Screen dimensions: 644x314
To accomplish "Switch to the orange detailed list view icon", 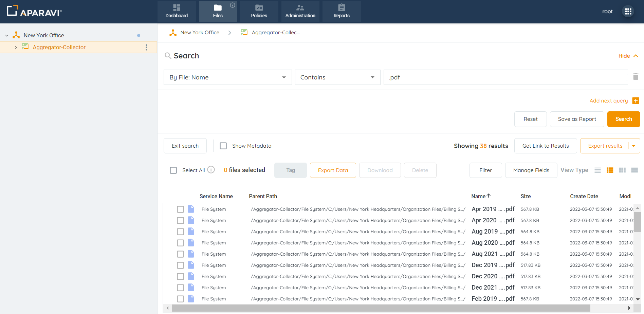I will click(x=610, y=170).
